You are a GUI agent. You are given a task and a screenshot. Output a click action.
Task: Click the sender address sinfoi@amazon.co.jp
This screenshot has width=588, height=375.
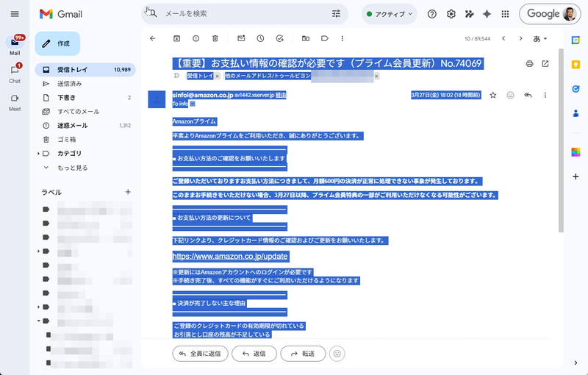pos(203,96)
